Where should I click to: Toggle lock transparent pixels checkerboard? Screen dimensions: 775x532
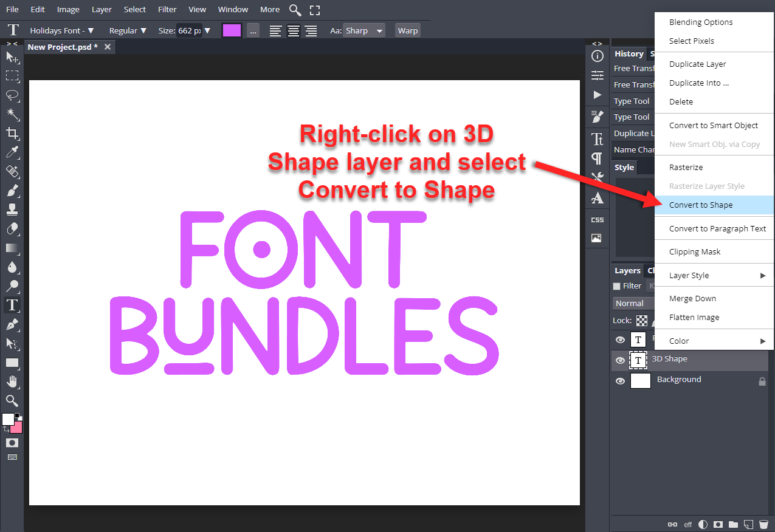tap(642, 321)
